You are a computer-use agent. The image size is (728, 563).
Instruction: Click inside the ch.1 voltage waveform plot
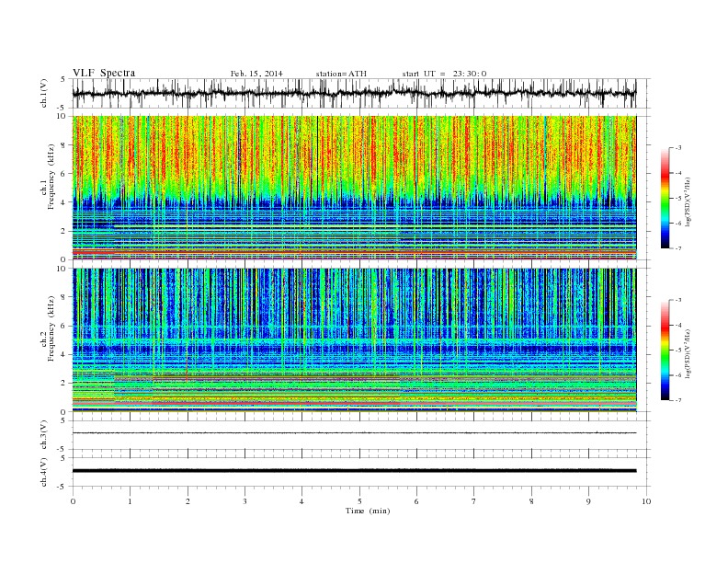pos(361,93)
